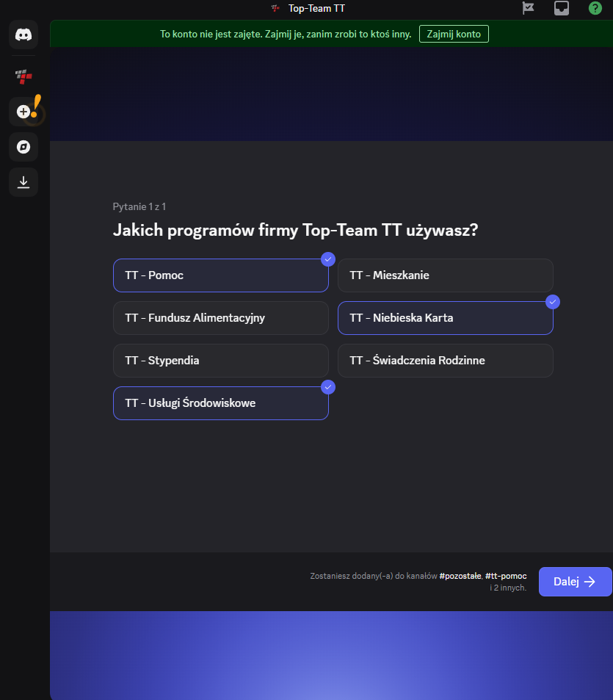Viewport: 613px width, 700px height.
Task: Open the checkered flag icon in header
Action: 529,8
